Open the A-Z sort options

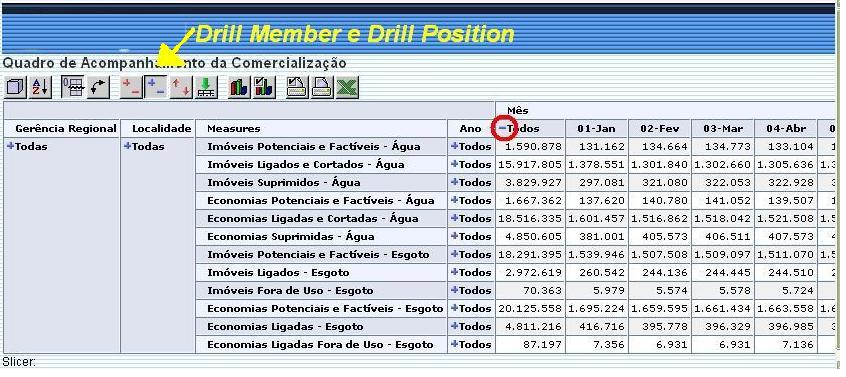pos(41,87)
